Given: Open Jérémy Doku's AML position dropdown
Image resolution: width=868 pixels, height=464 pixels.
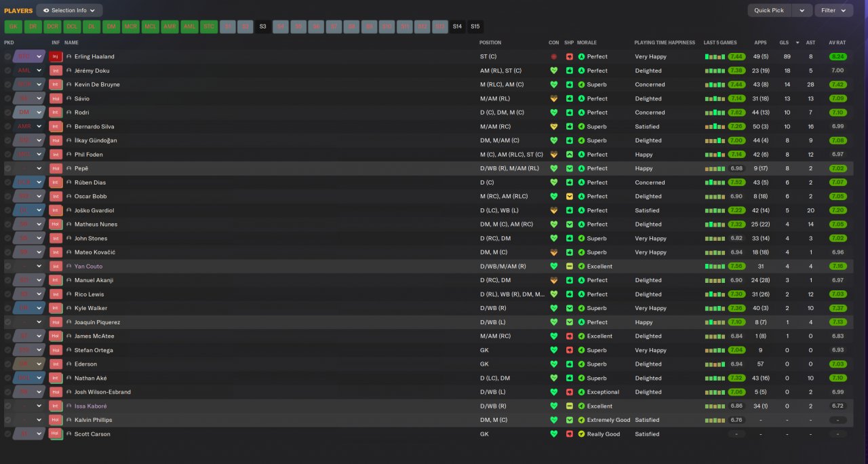Looking at the screenshot, I should click(29, 71).
